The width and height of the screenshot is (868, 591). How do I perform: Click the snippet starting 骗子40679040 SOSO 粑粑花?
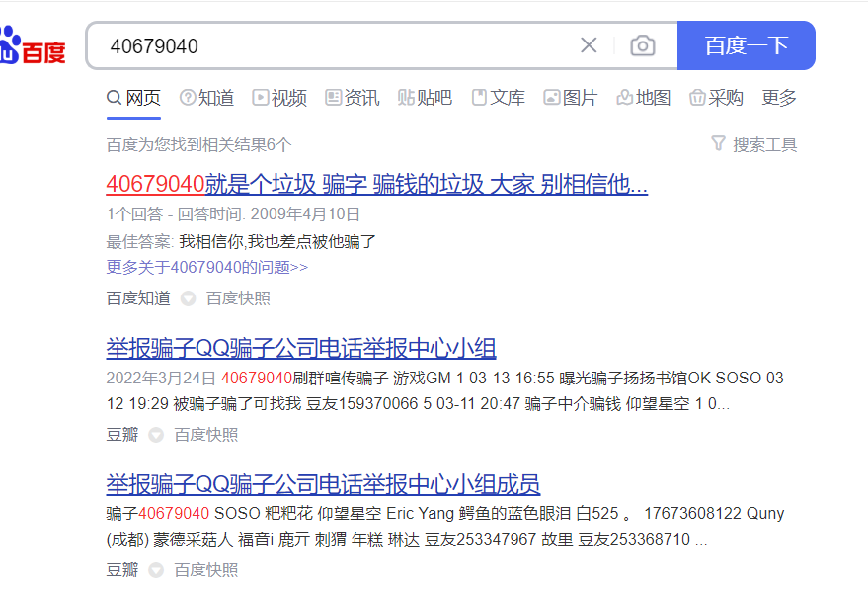tap(445, 526)
